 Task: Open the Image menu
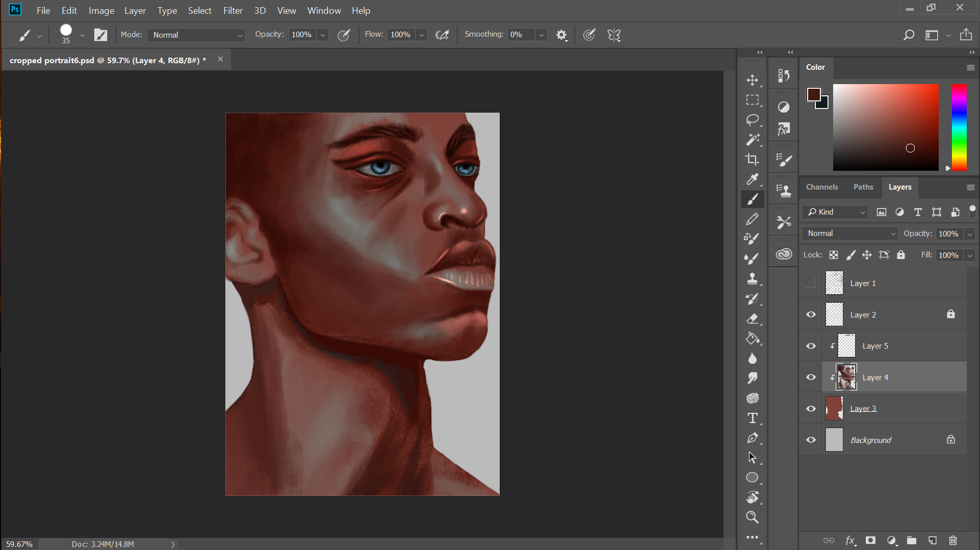tap(101, 10)
